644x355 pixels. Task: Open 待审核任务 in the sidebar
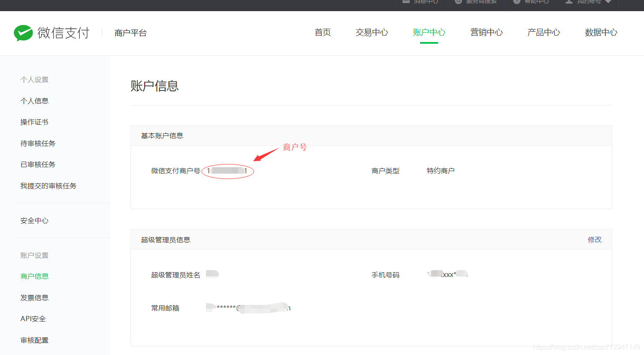(x=38, y=143)
